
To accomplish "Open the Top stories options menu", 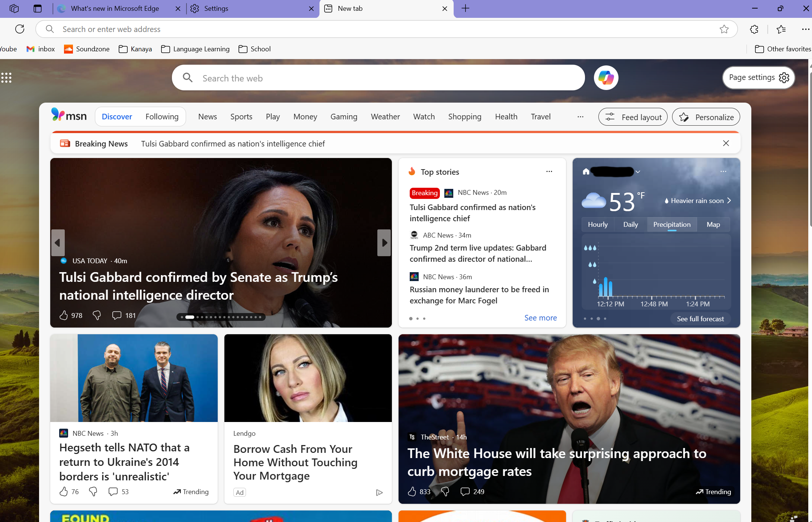I will [549, 171].
